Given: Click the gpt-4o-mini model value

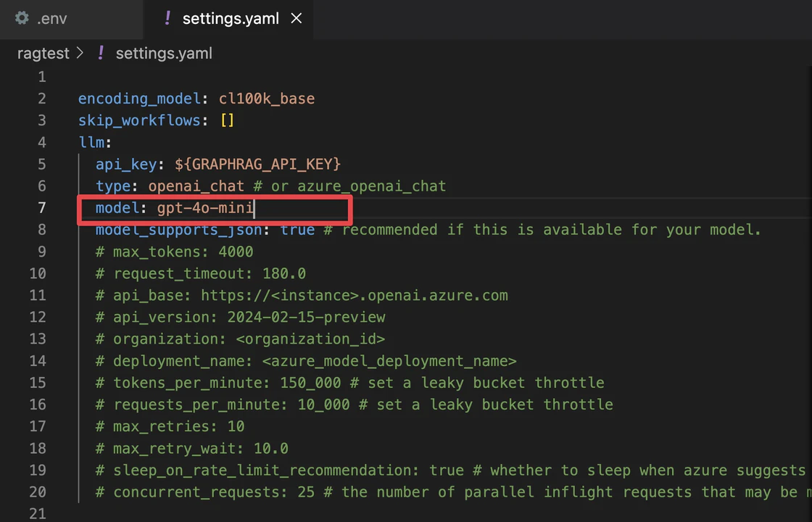Looking at the screenshot, I should (206, 207).
